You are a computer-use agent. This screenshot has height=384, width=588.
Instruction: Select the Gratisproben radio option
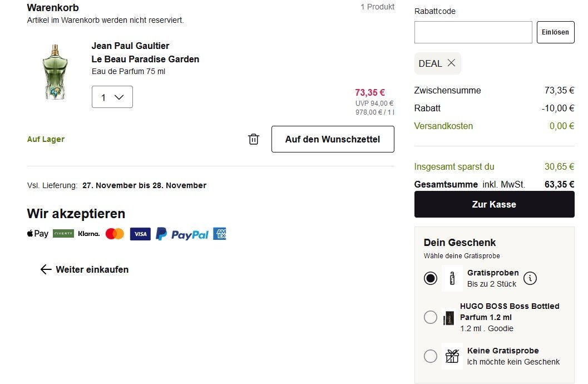pos(431,278)
